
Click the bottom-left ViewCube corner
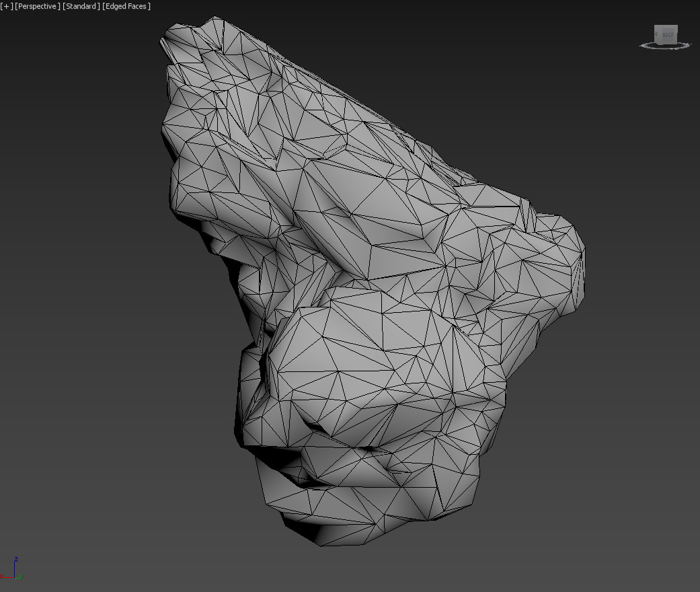tap(656, 42)
